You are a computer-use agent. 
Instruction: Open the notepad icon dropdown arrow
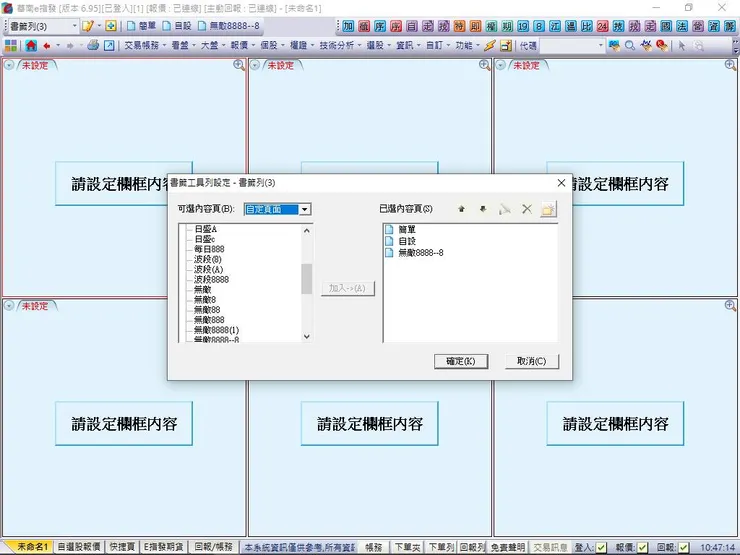(x=99, y=26)
